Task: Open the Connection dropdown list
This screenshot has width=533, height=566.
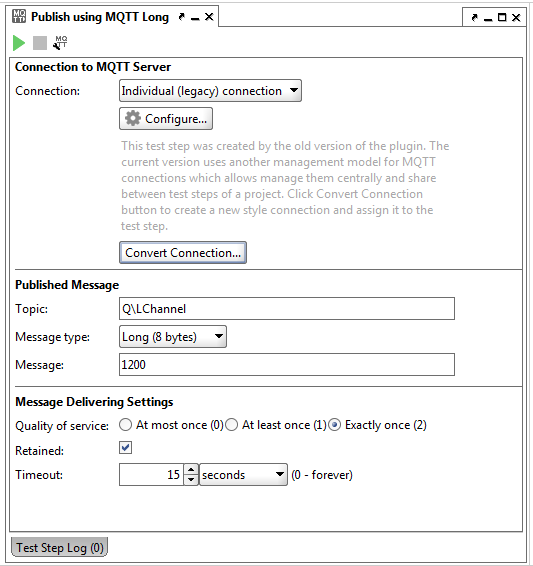Action: pyautogui.click(x=210, y=91)
